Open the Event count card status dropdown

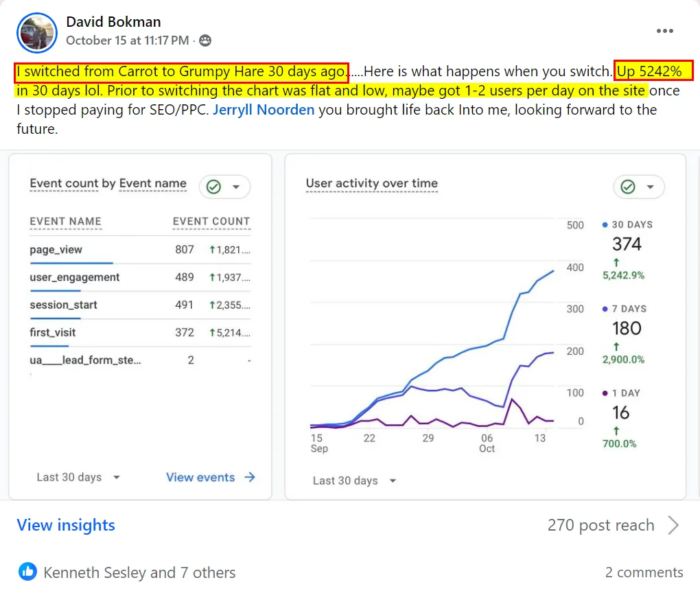[x=236, y=187]
